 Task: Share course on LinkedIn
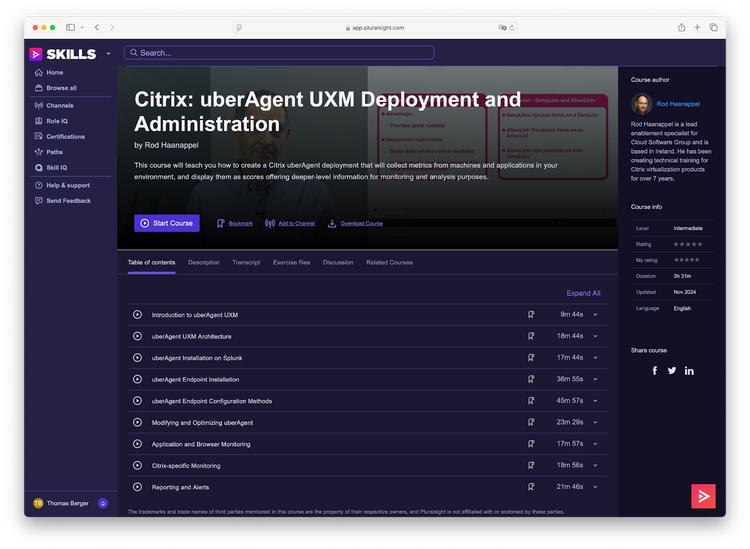pos(689,371)
